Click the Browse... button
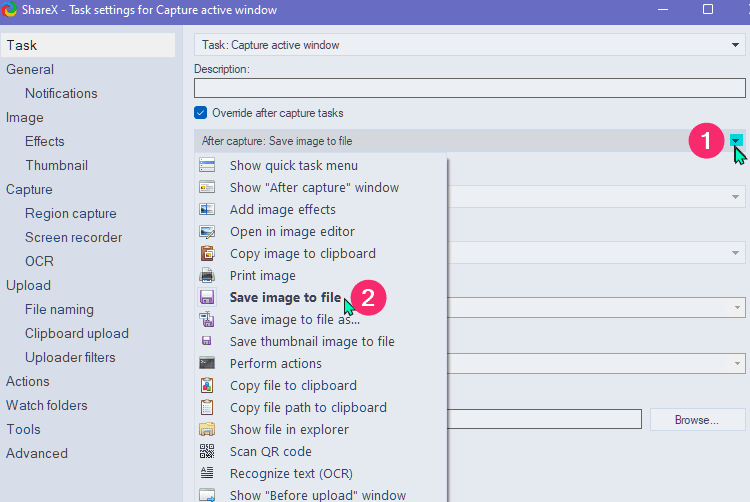Image resolution: width=750 pixels, height=502 pixels. 697,420
